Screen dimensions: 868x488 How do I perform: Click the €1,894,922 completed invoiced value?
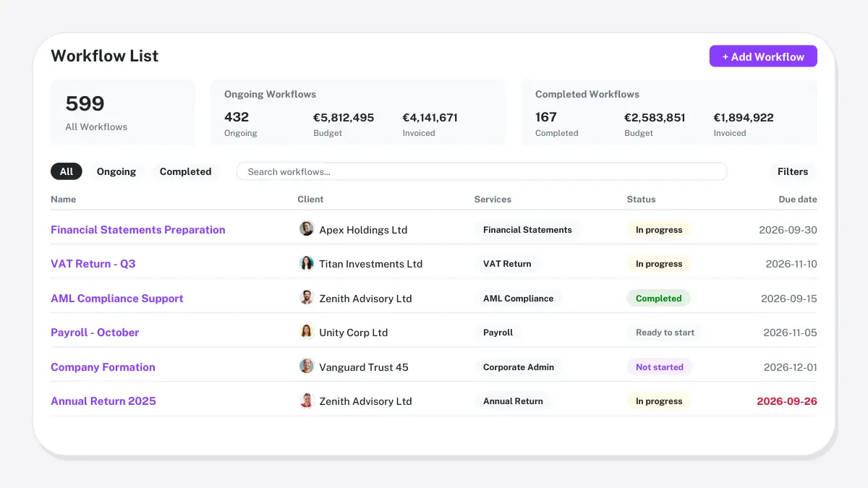click(744, 117)
